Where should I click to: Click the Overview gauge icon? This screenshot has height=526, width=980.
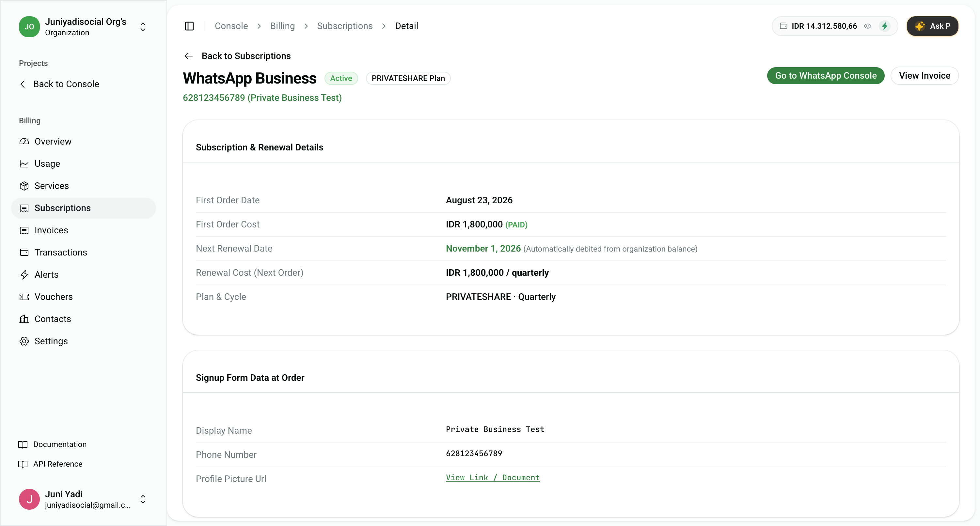24,142
